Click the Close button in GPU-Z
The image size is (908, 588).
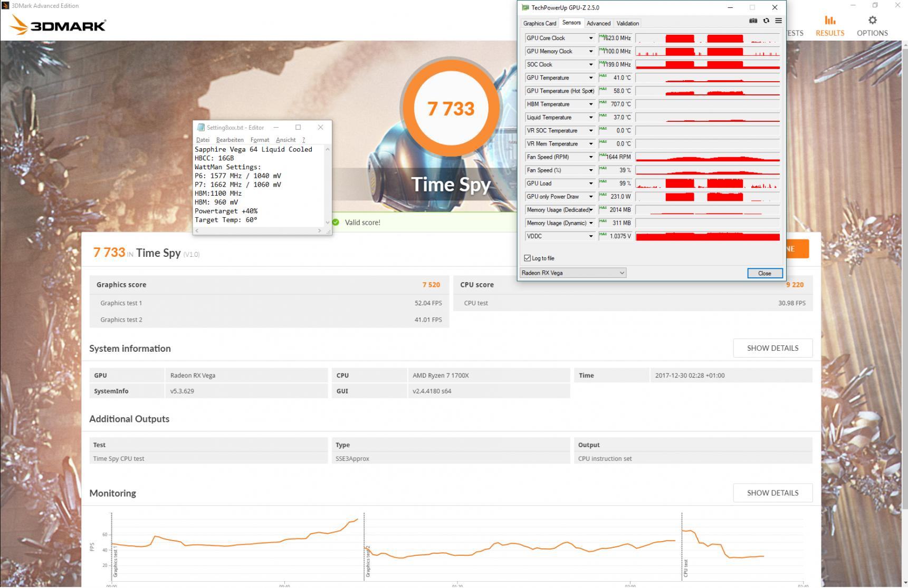(x=764, y=273)
